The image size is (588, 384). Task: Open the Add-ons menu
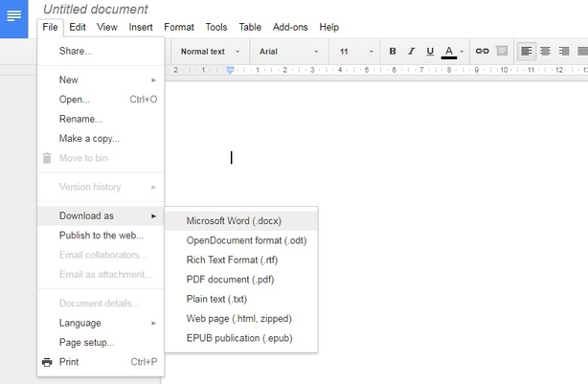click(x=290, y=28)
